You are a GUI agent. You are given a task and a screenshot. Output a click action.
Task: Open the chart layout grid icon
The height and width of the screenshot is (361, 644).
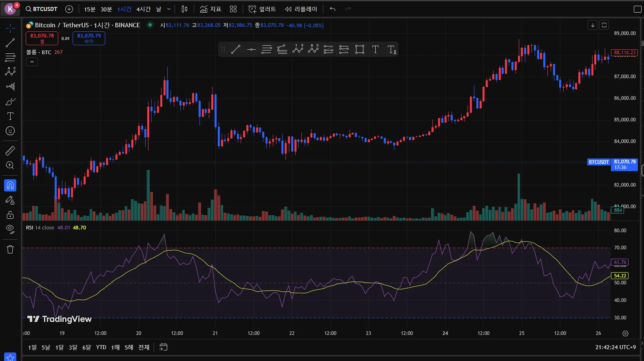click(233, 9)
